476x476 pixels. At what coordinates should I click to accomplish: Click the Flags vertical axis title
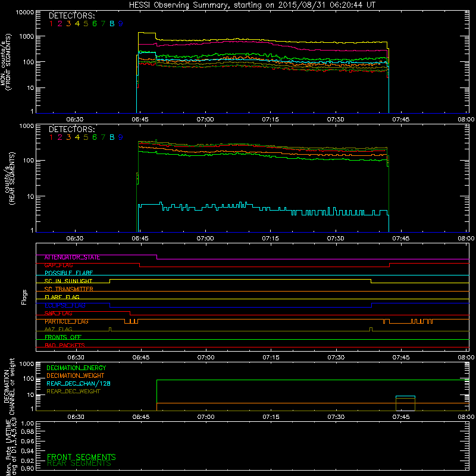click(x=24, y=297)
